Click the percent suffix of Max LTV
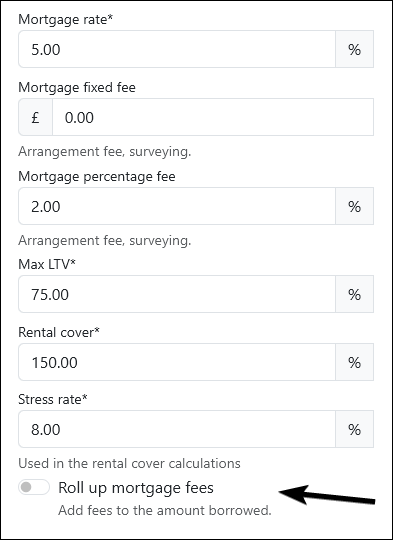 354,294
